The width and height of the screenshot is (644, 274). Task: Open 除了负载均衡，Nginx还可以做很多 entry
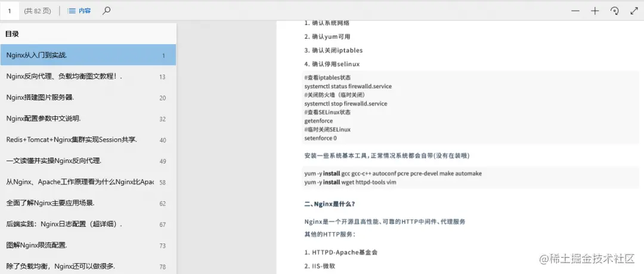[88, 266]
